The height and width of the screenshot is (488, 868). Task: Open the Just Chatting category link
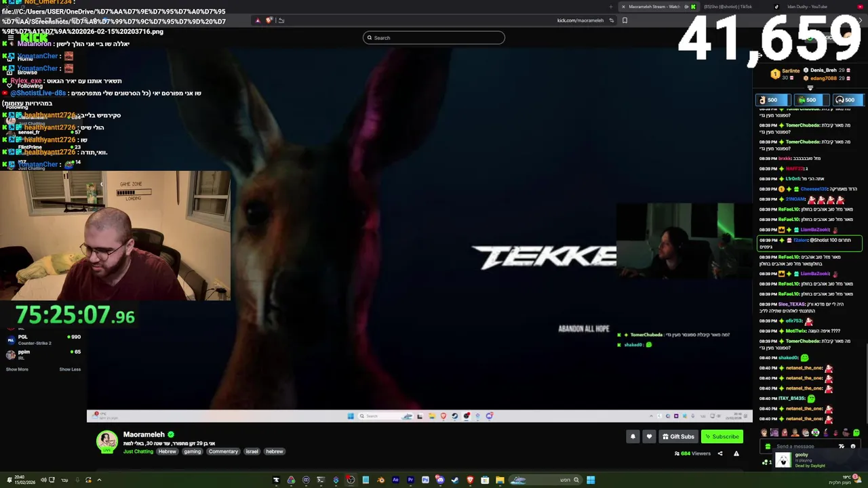coord(138,451)
